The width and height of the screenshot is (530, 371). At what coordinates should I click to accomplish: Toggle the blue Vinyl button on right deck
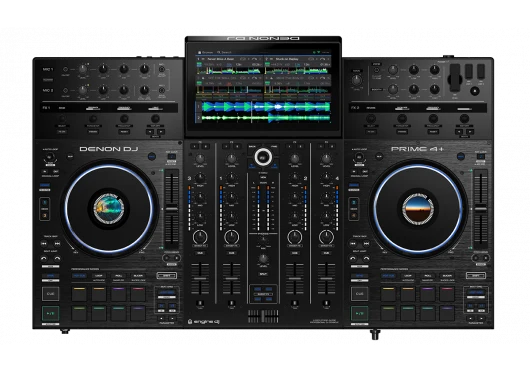460,156
